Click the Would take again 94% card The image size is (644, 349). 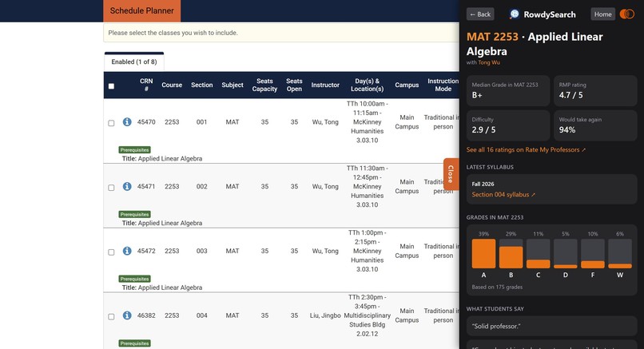[595, 125]
